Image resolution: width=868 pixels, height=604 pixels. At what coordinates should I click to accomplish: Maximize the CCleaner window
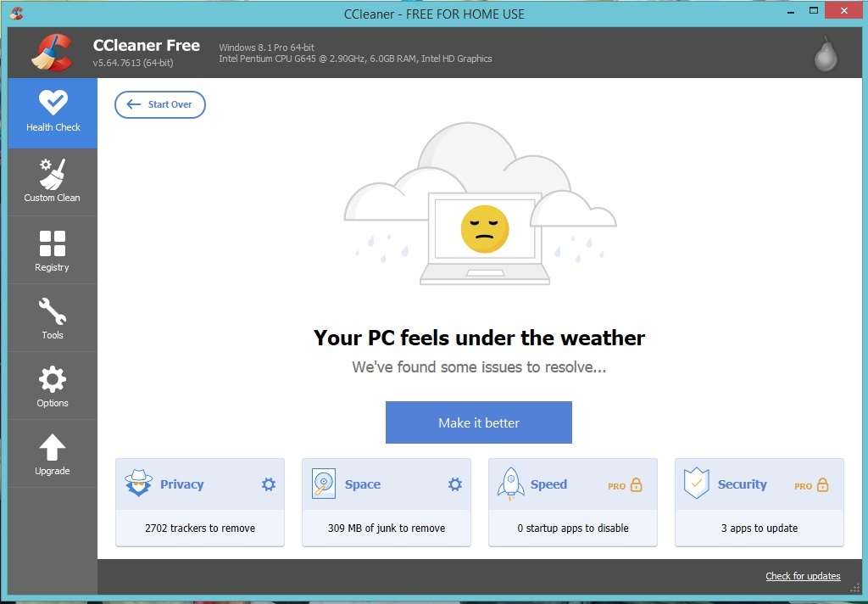813,10
